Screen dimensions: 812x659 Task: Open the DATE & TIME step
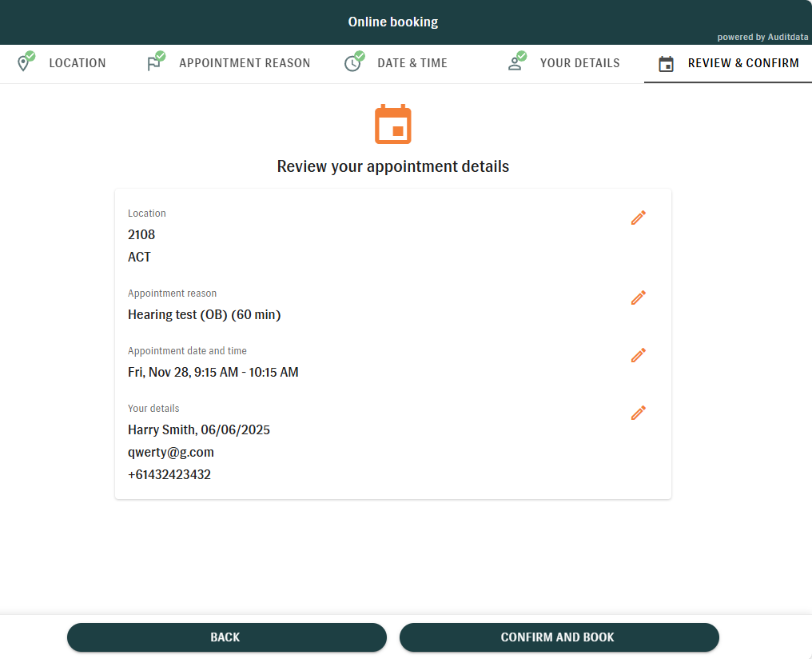412,63
